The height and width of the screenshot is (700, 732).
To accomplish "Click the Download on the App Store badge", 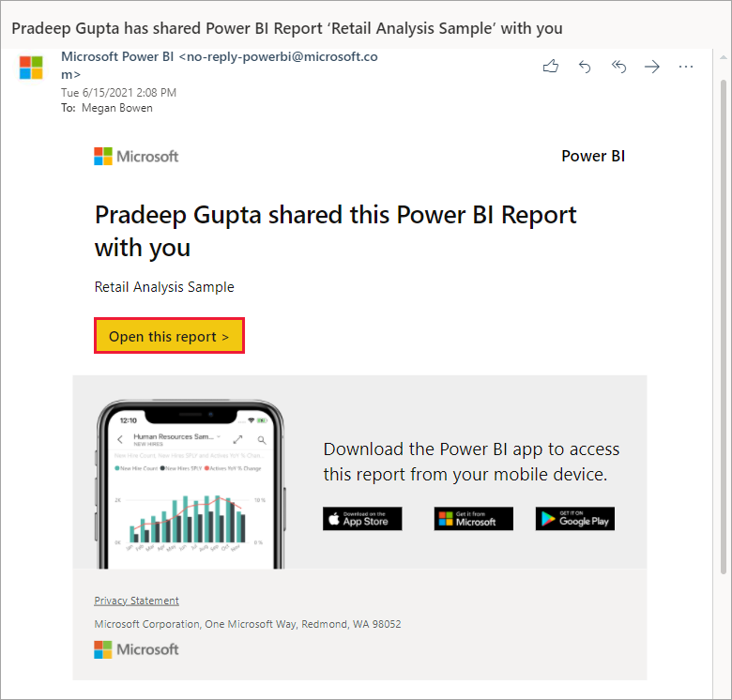I will (x=362, y=519).
